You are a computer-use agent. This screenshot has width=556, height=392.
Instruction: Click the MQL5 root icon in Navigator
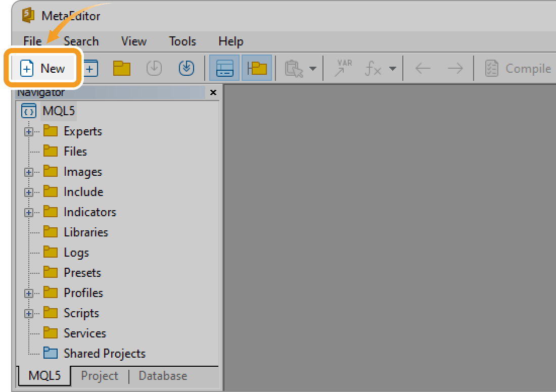coord(28,111)
